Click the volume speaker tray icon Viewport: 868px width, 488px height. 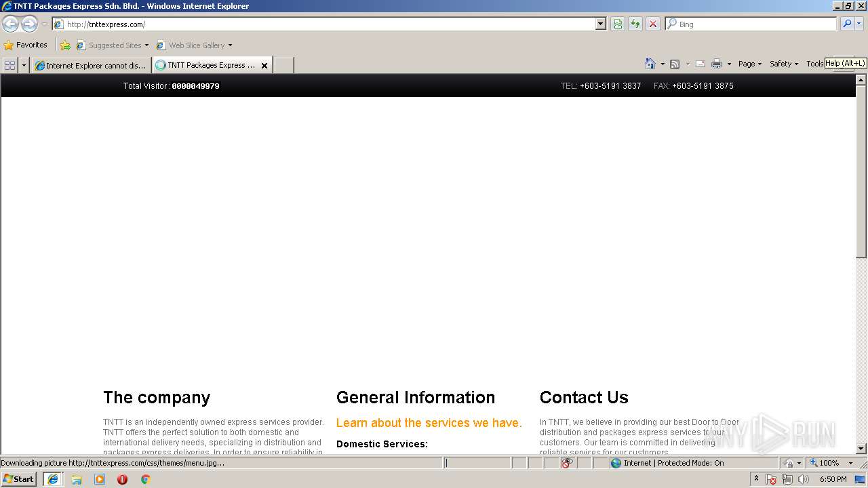[x=804, y=479]
